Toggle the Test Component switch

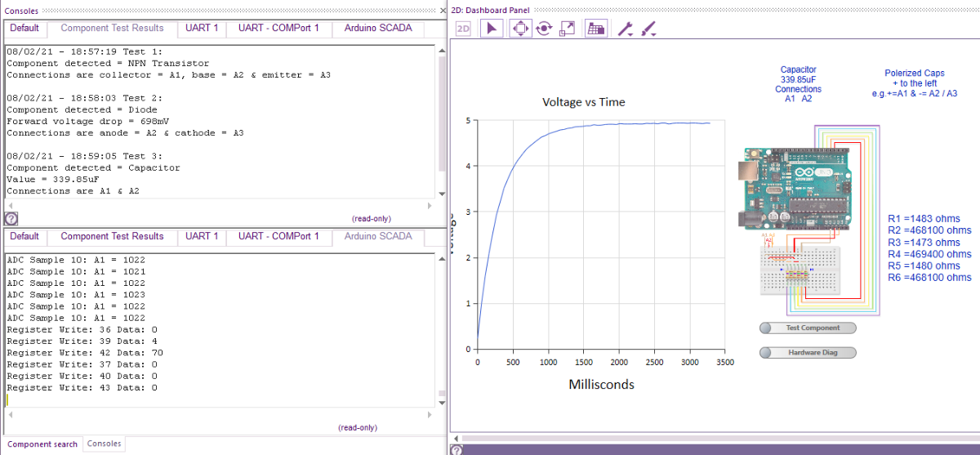pos(808,328)
